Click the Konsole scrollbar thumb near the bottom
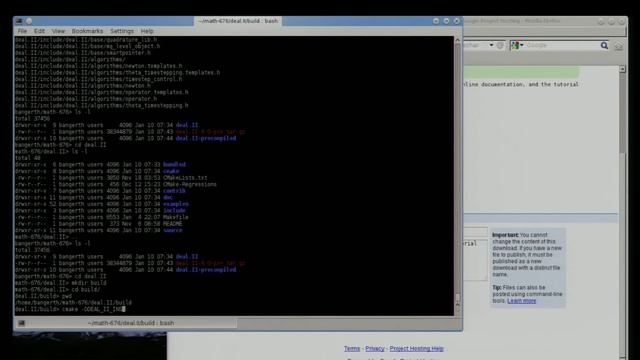The width and height of the screenshot is (640, 360). (x=458, y=297)
